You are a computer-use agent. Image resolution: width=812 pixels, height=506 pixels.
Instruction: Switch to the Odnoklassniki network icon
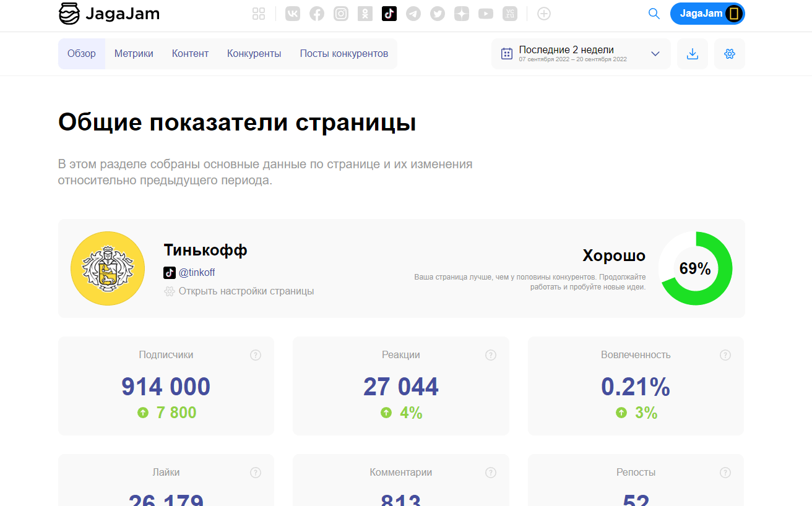click(365, 14)
